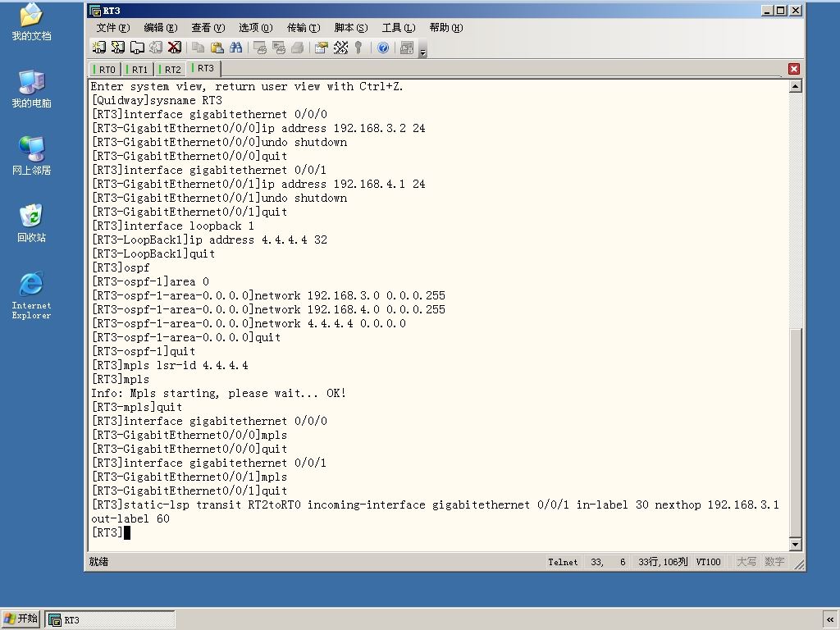Screen dimensions: 840x630
Task: Open the 编辑(E) menu
Action: 161,28
